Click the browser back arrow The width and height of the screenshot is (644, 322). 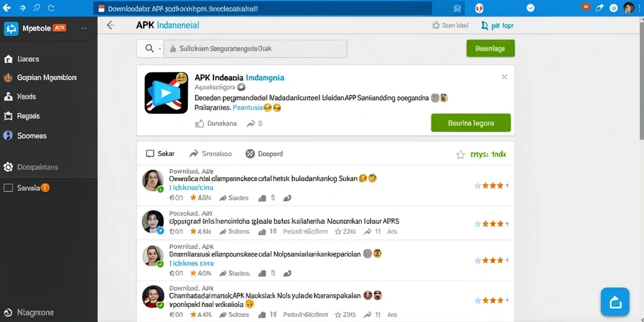point(6,8)
